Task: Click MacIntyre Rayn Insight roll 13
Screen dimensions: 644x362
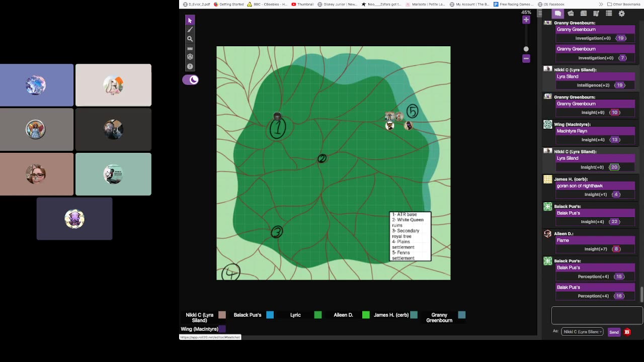Action: pos(614,140)
